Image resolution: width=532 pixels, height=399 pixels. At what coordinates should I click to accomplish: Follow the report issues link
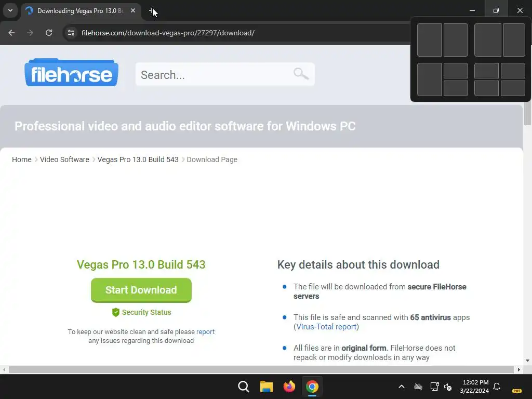point(205,332)
